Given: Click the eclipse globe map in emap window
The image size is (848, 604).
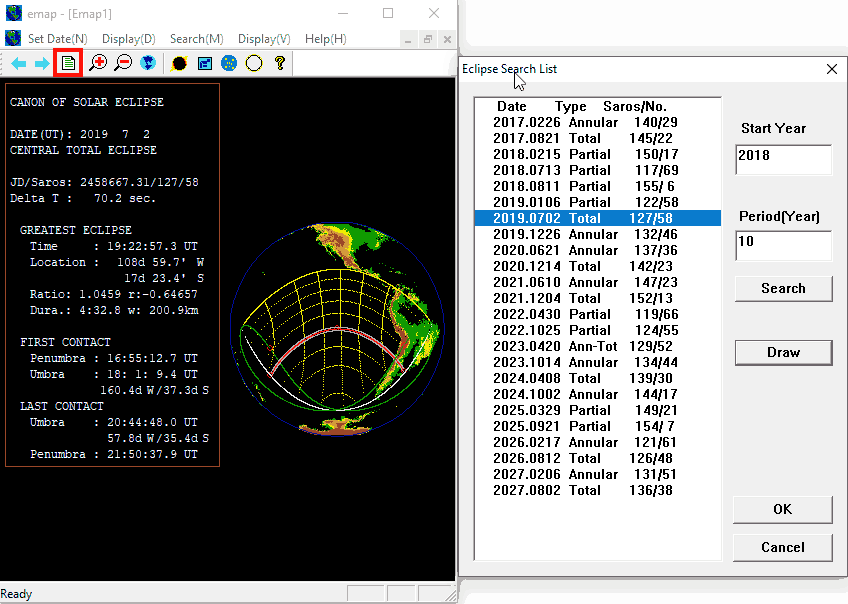Looking at the screenshot, I should click(337, 329).
